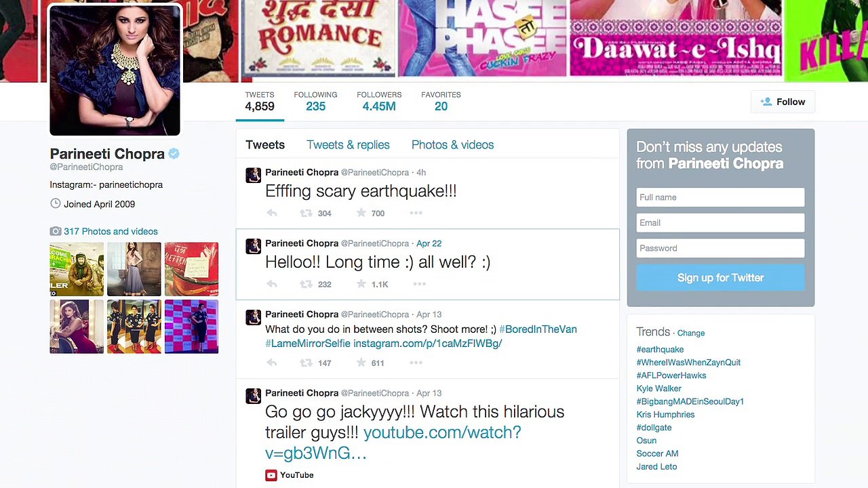
Task: Open the 317 Photos and videos link
Action: pyautogui.click(x=111, y=231)
